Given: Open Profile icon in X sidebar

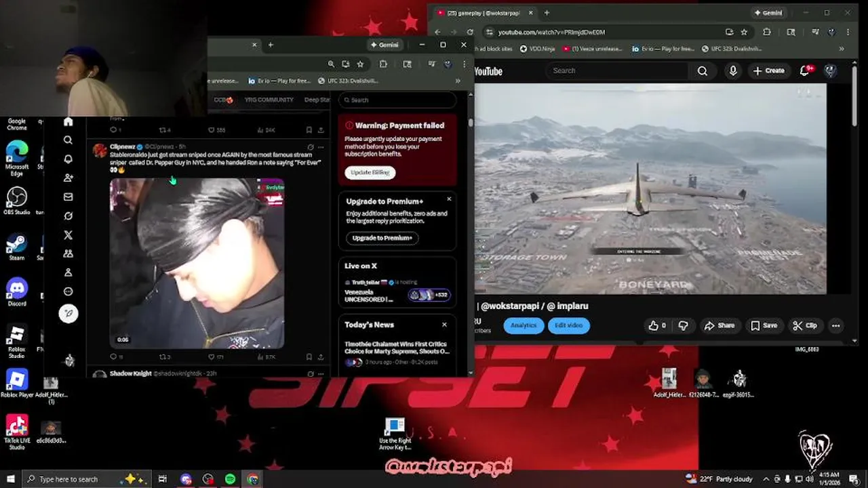Looking at the screenshot, I should pos(68,272).
